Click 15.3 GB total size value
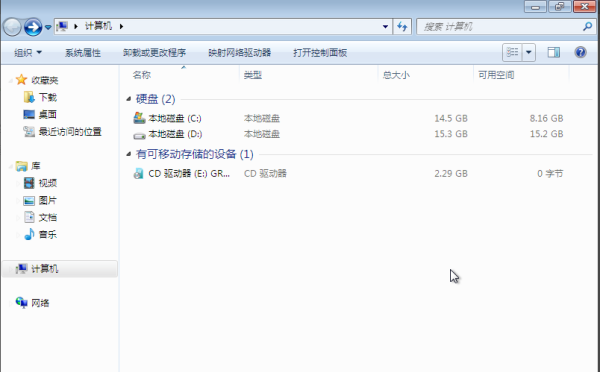The image size is (600, 372). (451, 134)
